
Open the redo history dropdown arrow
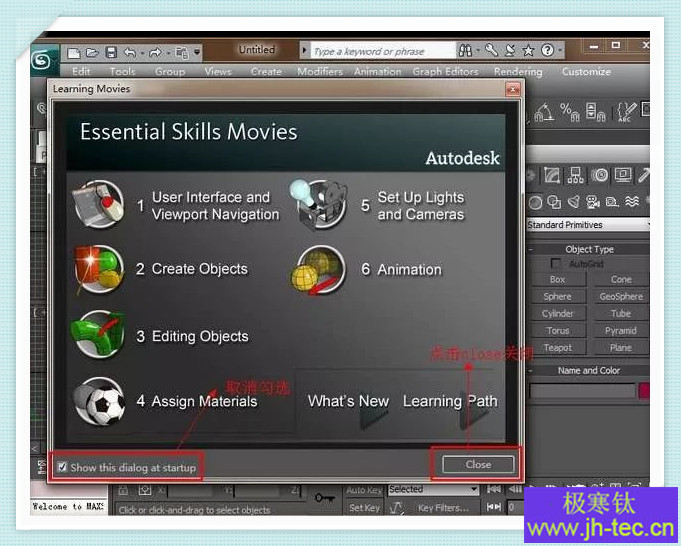[x=168, y=53]
